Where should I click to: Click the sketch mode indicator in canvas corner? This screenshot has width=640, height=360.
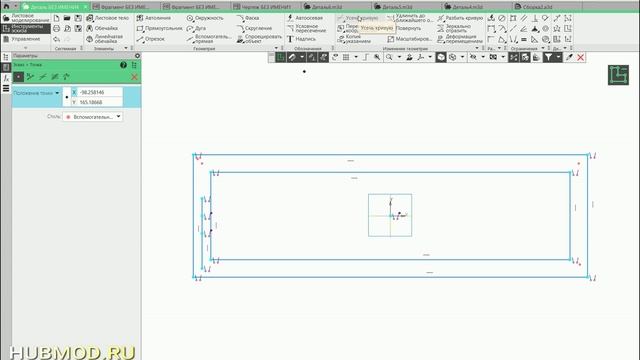(x=618, y=75)
